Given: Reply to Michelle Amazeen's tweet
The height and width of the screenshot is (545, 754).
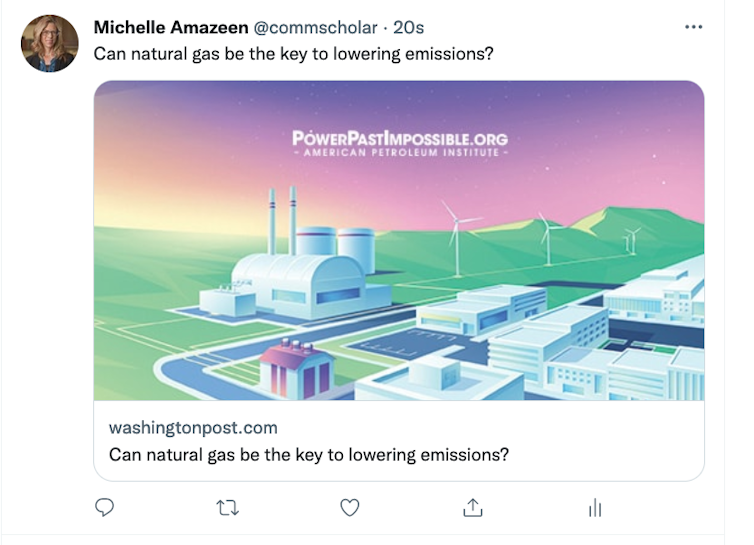Looking at the screenshot, I should [105, 508].
